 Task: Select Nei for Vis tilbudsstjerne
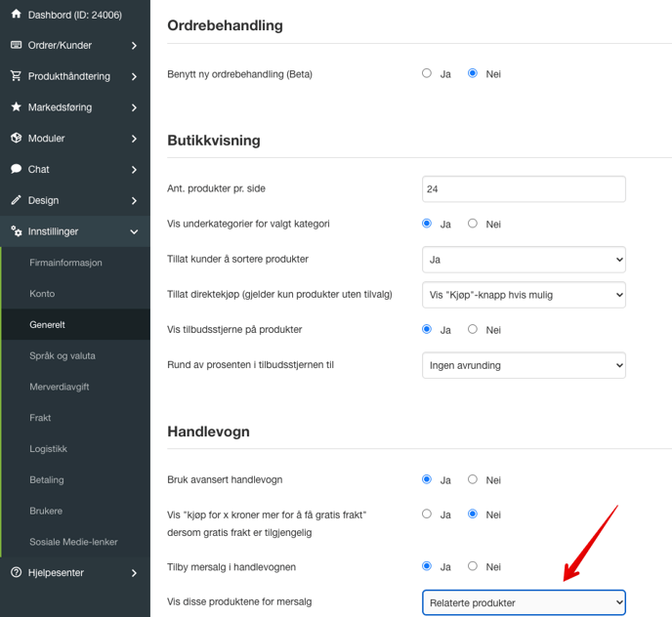pos(473,329)
